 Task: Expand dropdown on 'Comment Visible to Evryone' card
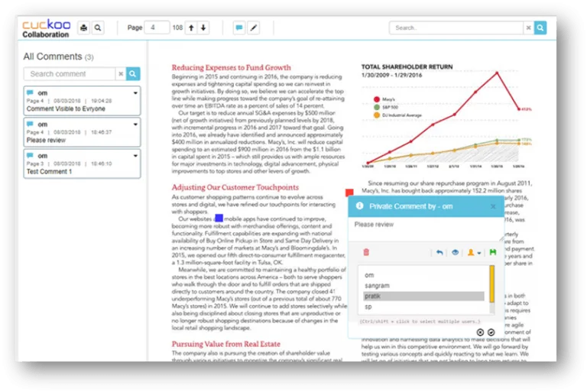pyautogui.click(x=135, y=93)
